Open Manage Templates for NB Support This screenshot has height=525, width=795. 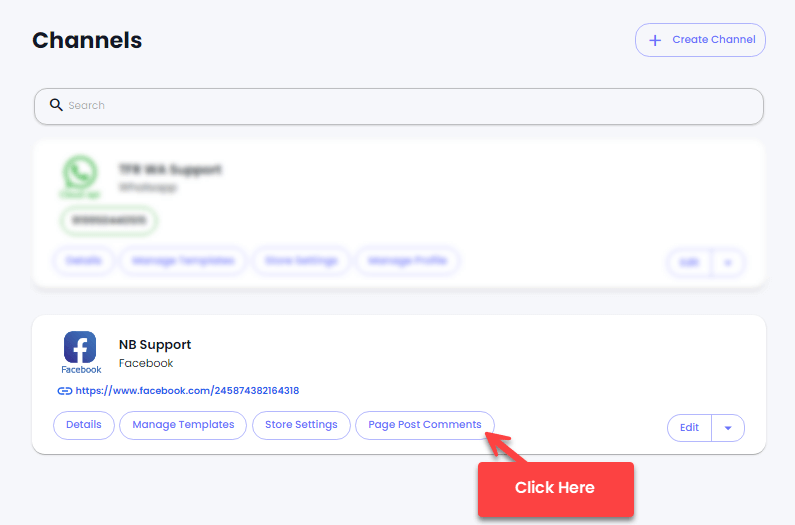coord(183,425)
